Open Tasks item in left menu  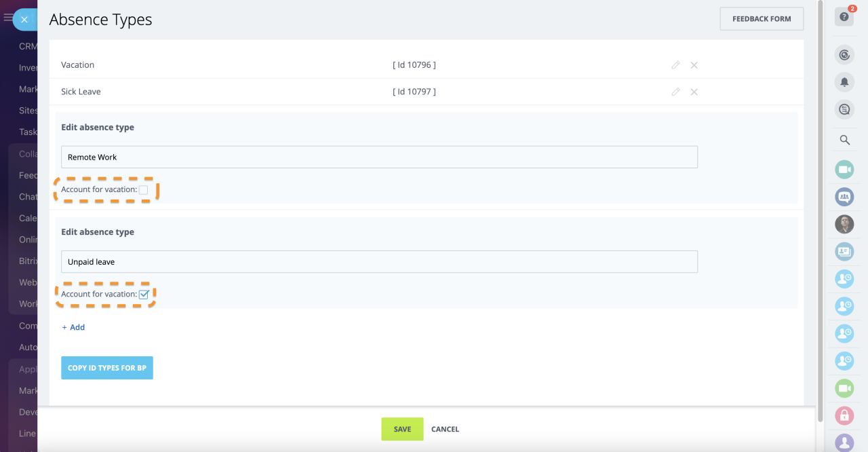28,132
